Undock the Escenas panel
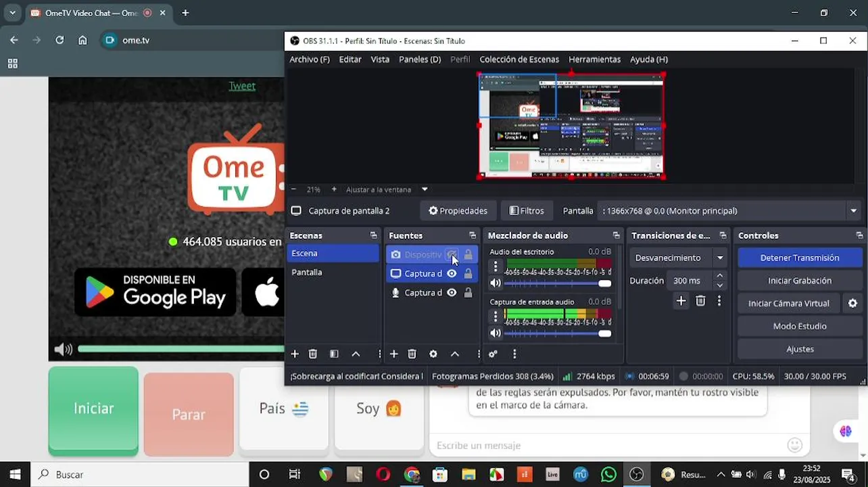 (x=373, y=235)
